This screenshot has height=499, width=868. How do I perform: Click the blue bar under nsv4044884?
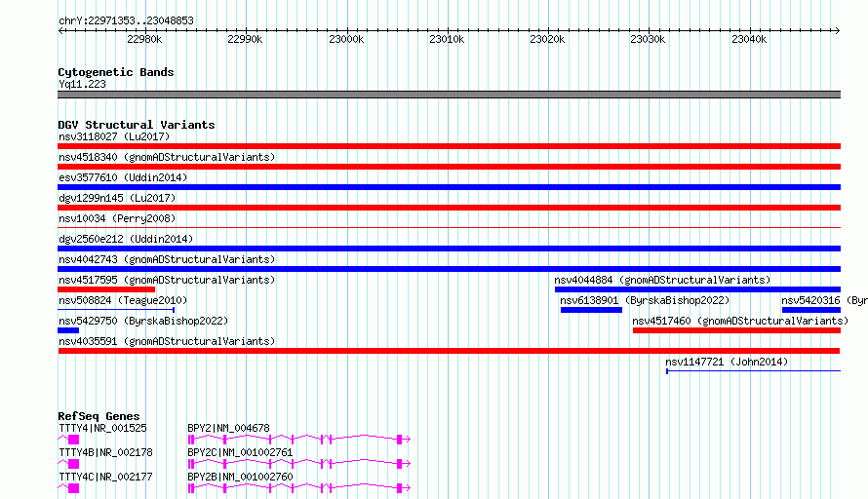[x=697, y=289]
